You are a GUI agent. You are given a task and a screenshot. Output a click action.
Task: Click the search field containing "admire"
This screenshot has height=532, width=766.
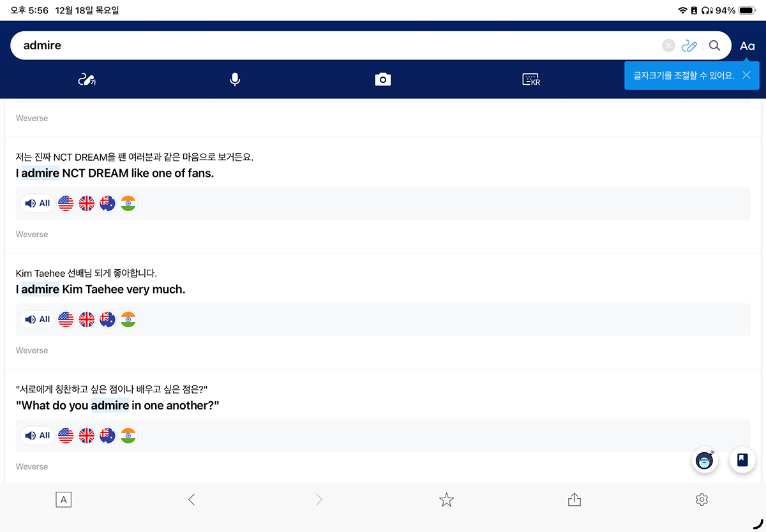coord(332,45)
